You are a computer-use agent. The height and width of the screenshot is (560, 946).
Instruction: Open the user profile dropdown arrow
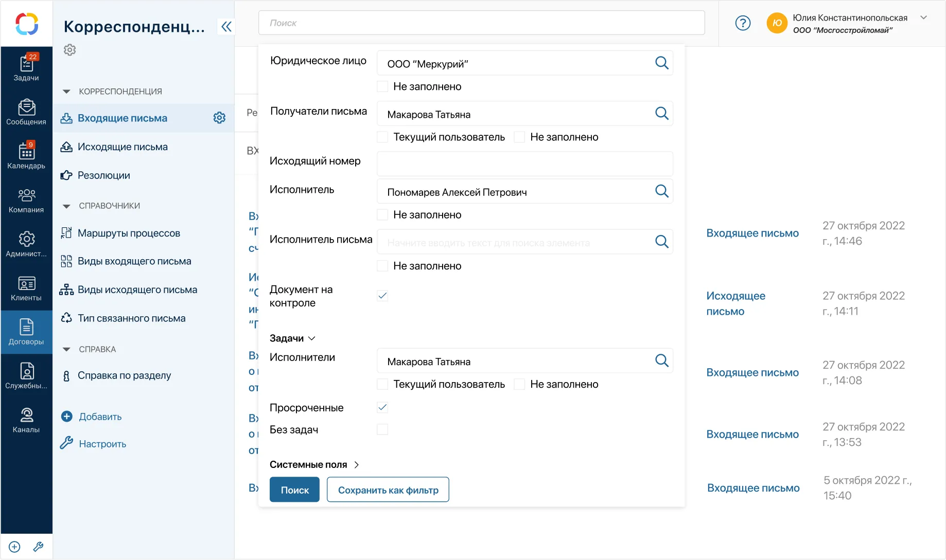click(x=924, y=17)
